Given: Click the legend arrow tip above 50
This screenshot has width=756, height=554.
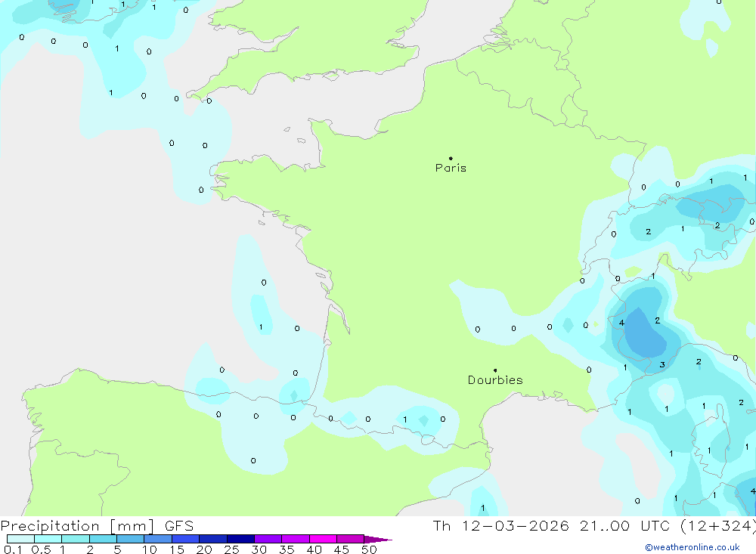Looking at the screenshot, I should coord(379,540).
